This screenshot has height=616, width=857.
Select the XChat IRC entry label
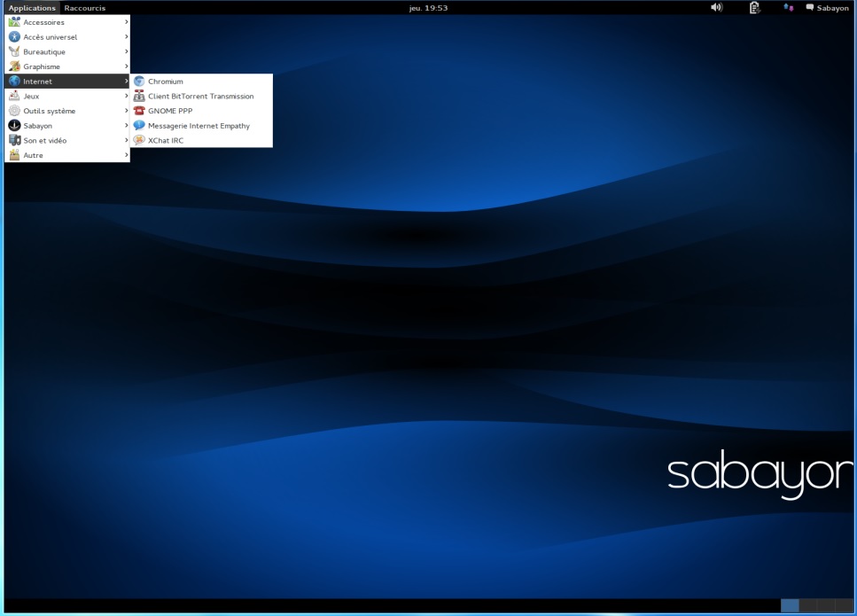click(166, 140)
